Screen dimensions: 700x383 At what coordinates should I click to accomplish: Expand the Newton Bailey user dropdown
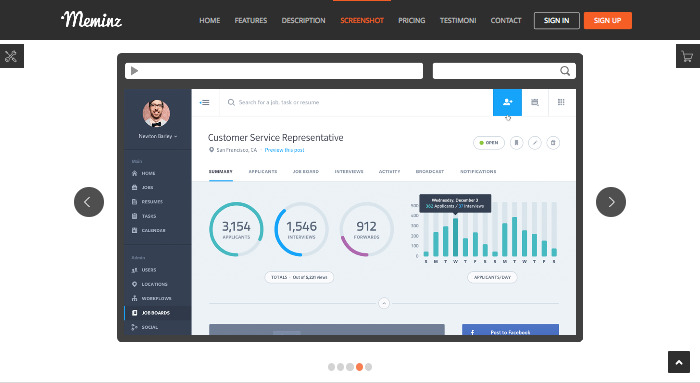(x=158, y=136)
